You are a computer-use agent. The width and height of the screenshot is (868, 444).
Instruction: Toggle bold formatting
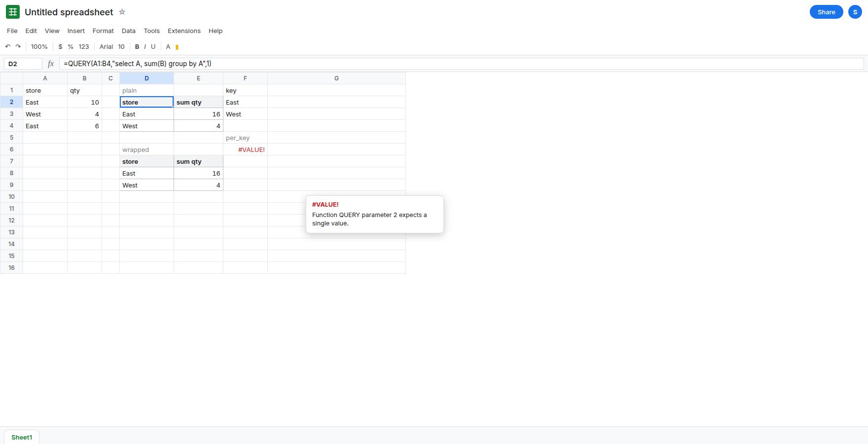(x=137, y=46)
